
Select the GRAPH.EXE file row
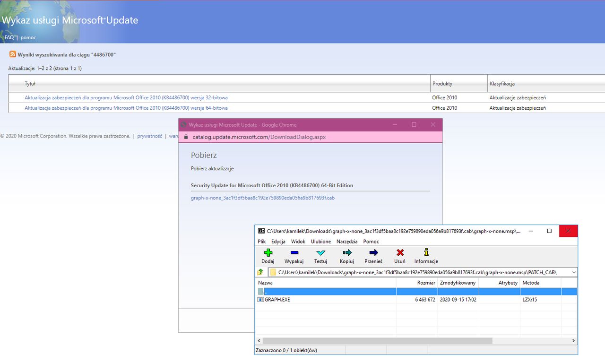pyautogui.click(x=416, y=300)
